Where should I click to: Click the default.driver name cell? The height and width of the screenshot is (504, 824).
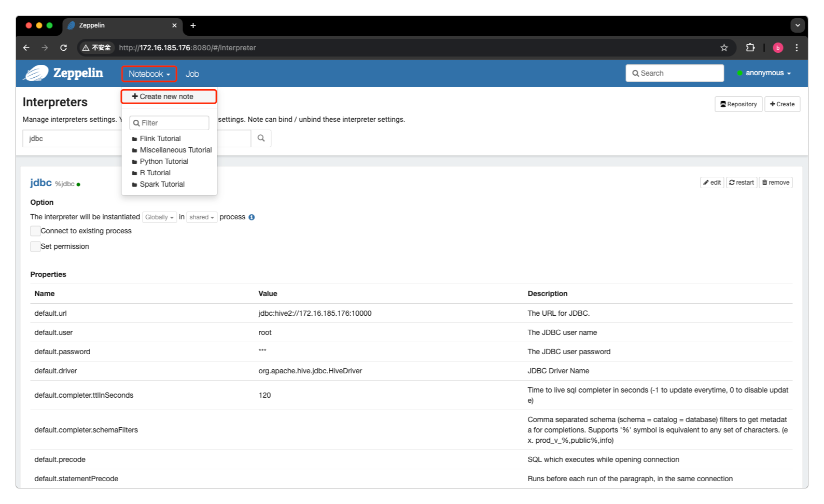(55, 371)
